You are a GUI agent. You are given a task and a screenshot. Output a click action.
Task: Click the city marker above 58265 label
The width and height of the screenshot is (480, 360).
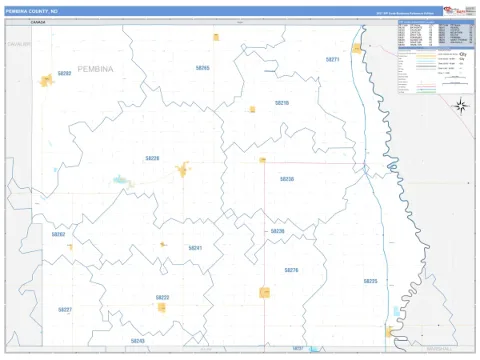point(216,37)
